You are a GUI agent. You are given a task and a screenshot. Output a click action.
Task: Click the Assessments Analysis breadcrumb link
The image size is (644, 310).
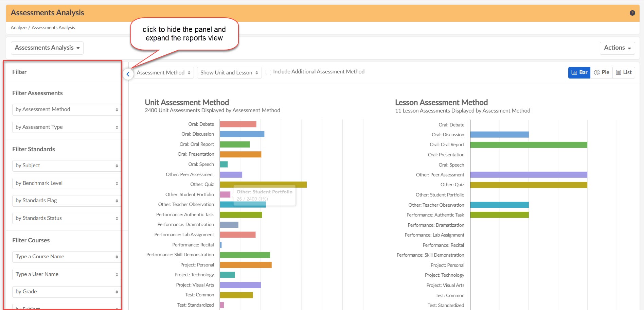(53, 28)
